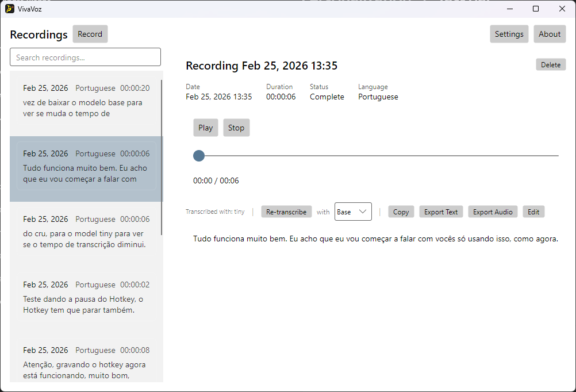576x392 pixels.
Task: Select a different model from the model selector
Action: tap(352, 212)
